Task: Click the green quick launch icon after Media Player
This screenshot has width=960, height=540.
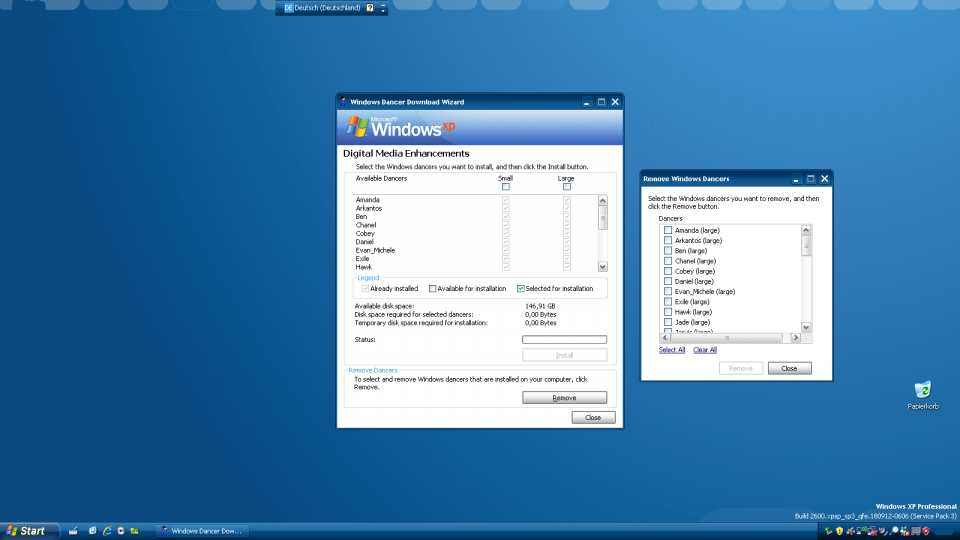Action: [134, 531]
